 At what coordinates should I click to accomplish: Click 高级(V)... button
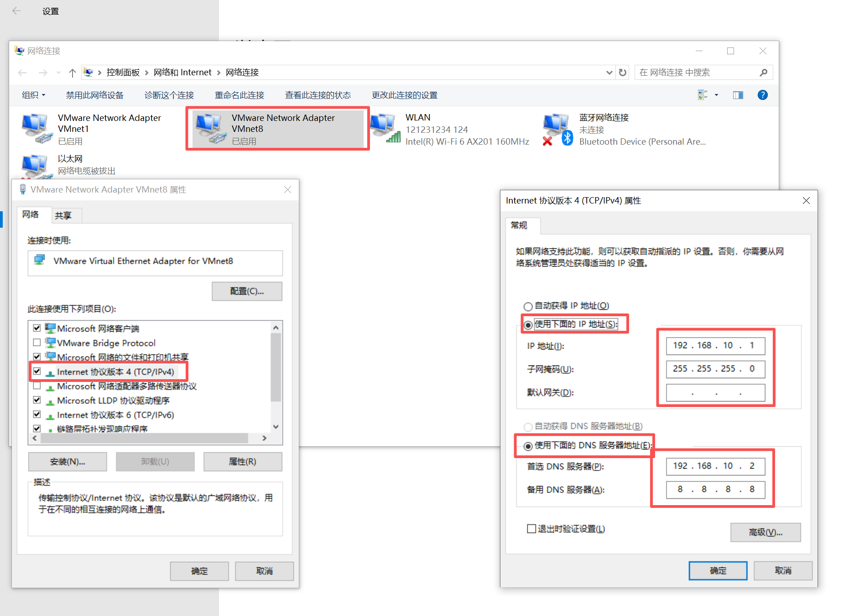pyautogui.click(x=765, y=532)
